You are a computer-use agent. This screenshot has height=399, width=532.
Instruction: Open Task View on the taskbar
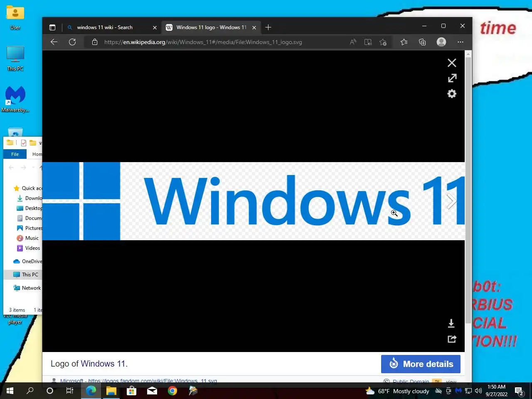(70, 391)
